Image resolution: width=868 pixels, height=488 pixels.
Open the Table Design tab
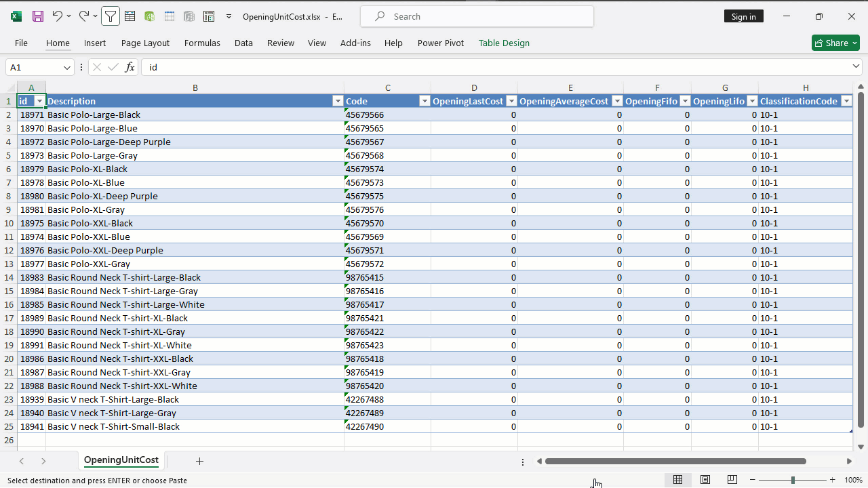[x=504, y=43]
